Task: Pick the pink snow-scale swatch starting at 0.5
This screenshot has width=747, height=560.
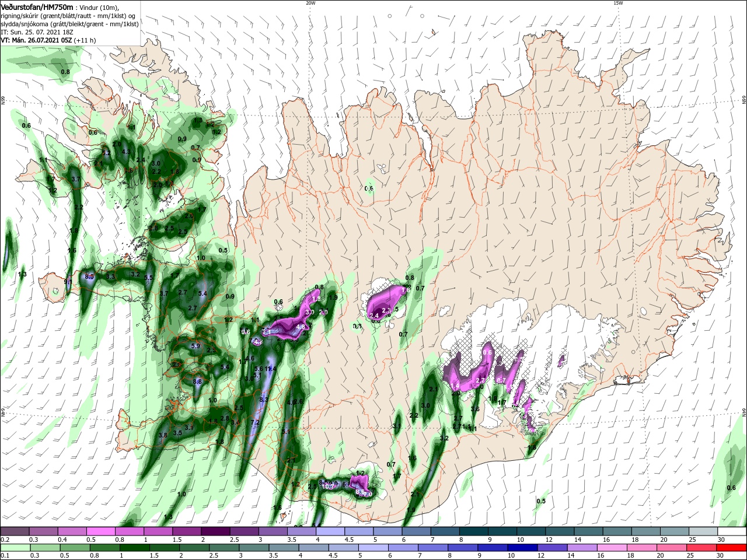Action: pos(101,531)
